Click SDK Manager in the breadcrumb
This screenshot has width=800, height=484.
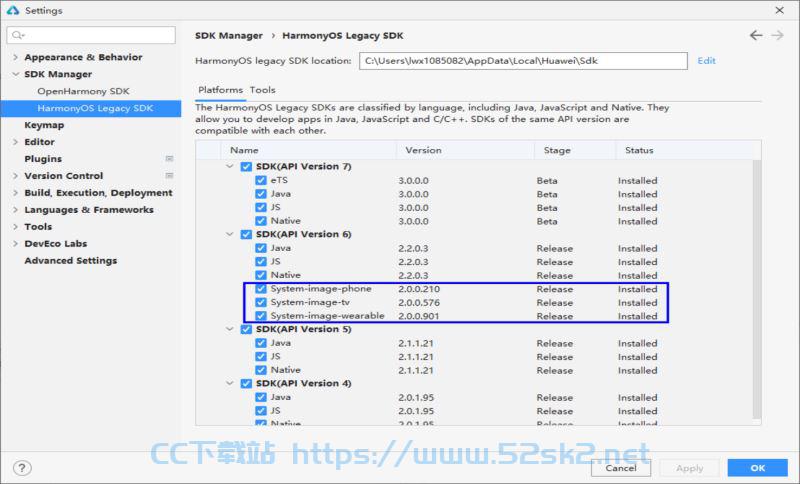click(x=229, y=36)
